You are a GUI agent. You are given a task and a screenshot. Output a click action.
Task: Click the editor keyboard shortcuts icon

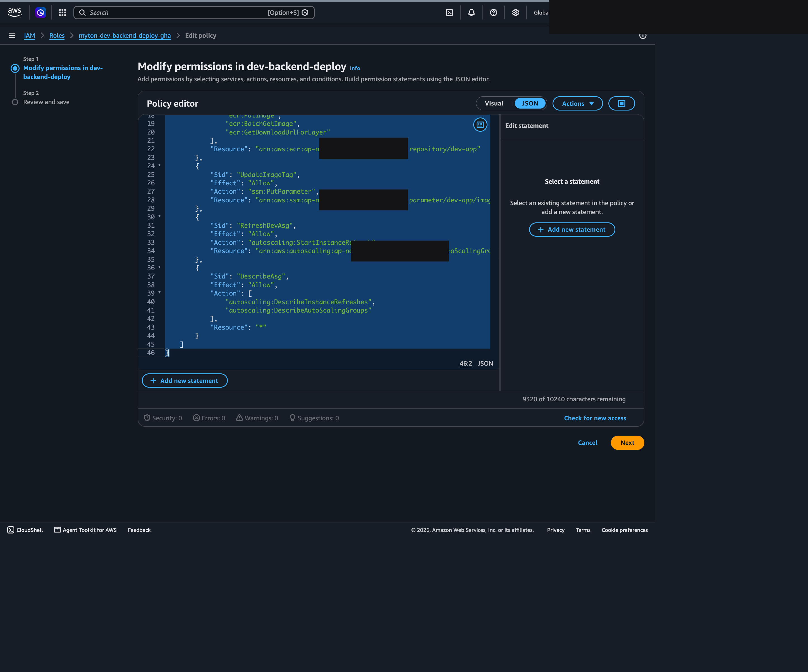(480, 125)
